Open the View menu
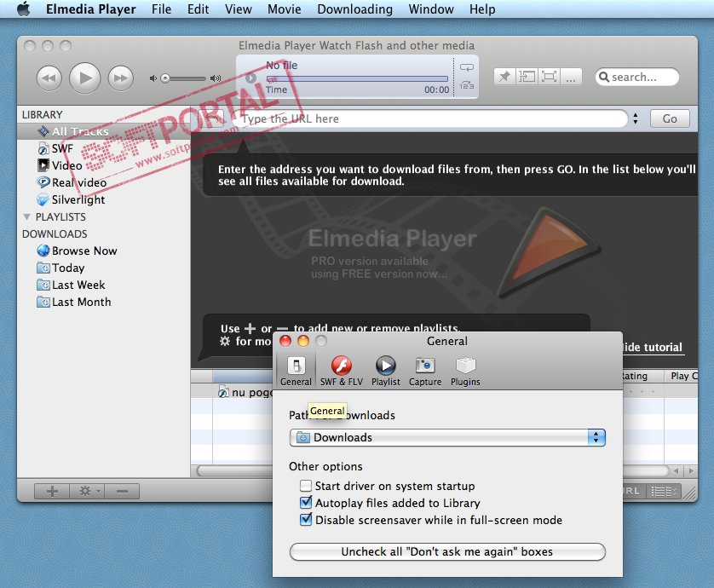This screenshot has height=588, width=714. click(239, 9)
